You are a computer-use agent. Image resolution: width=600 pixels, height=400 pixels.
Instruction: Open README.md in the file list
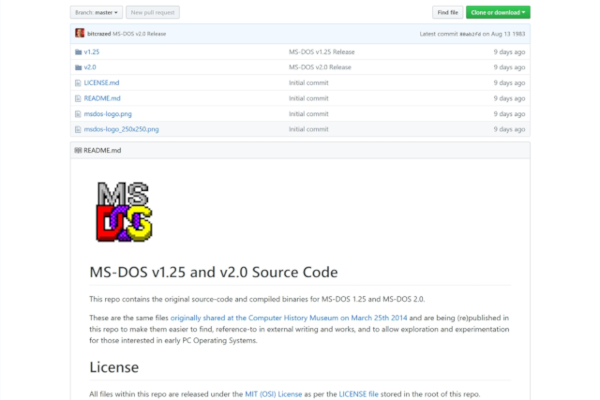coord(102,98)
